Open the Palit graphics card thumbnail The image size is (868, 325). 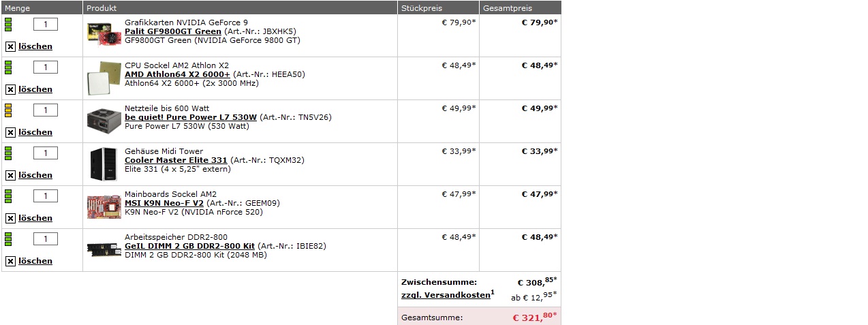(104, 32)
